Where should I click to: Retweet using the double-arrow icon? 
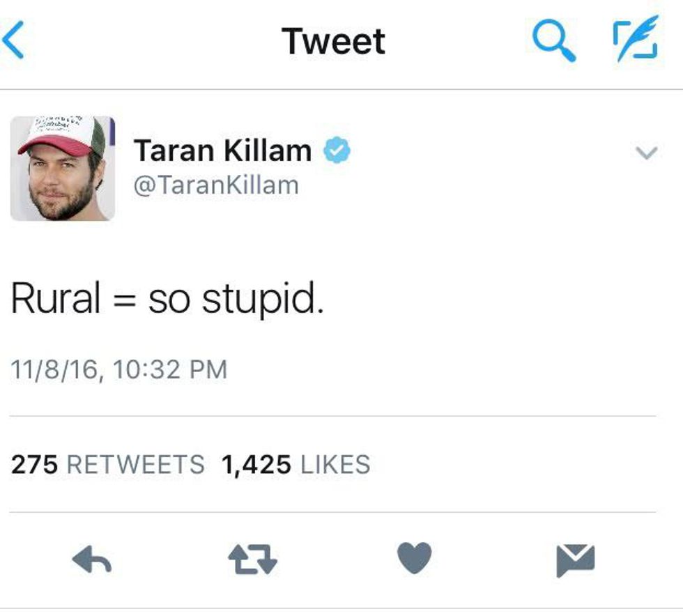click(253, 560)
